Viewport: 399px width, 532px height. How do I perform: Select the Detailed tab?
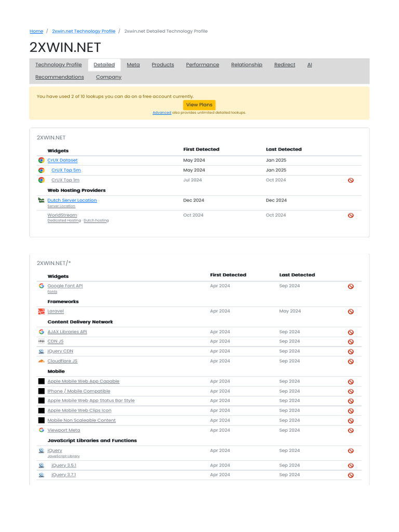[104, 64]
